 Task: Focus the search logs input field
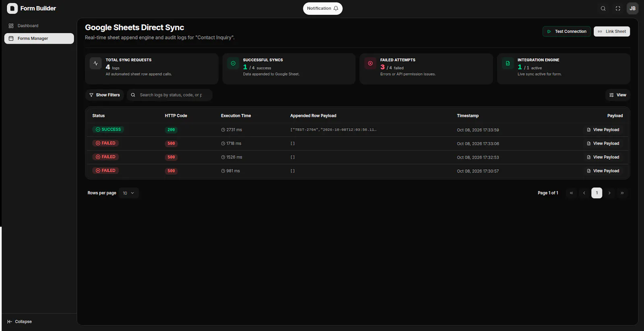tap(169, 95)
